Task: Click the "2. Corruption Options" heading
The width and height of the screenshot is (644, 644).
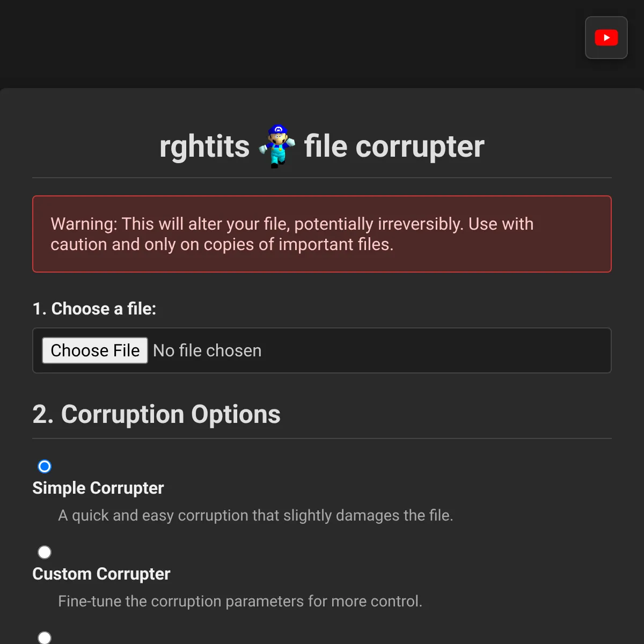Action: pyautogui.click(x=156, y=414)
